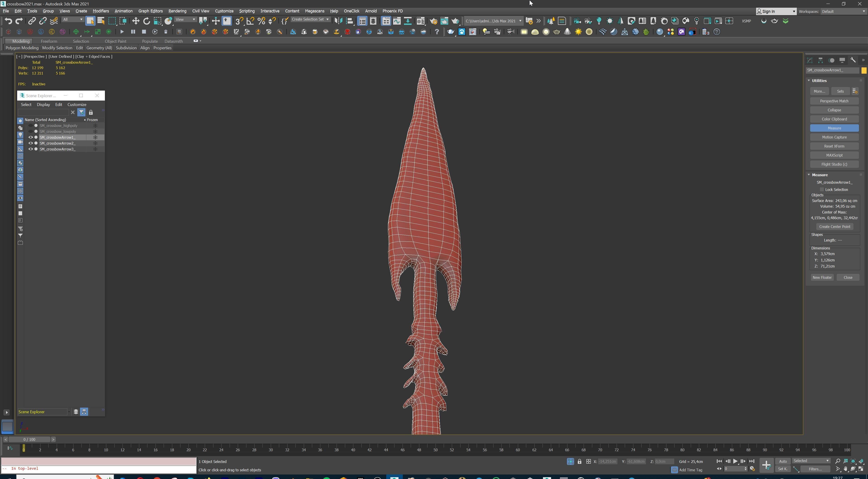Switch to the Freeform ribbon tab
This screenshot has width=868, height=479.
[x=49, y=41]
